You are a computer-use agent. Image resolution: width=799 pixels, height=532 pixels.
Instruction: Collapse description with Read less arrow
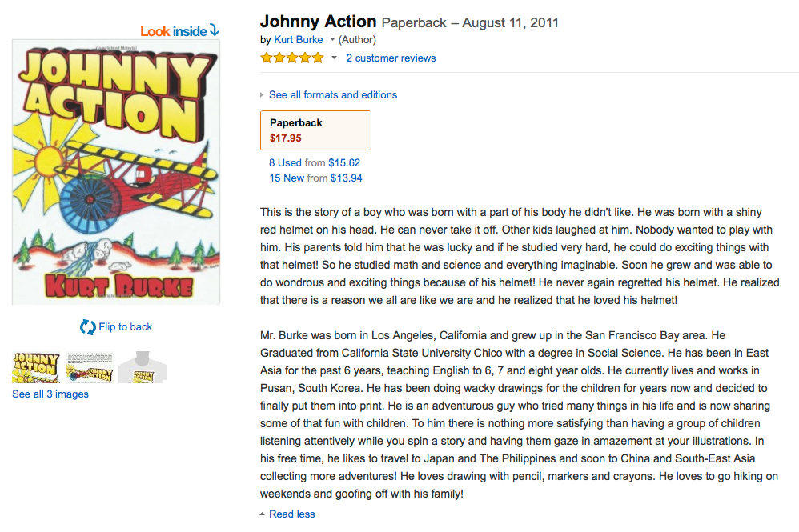coord(263,514)
